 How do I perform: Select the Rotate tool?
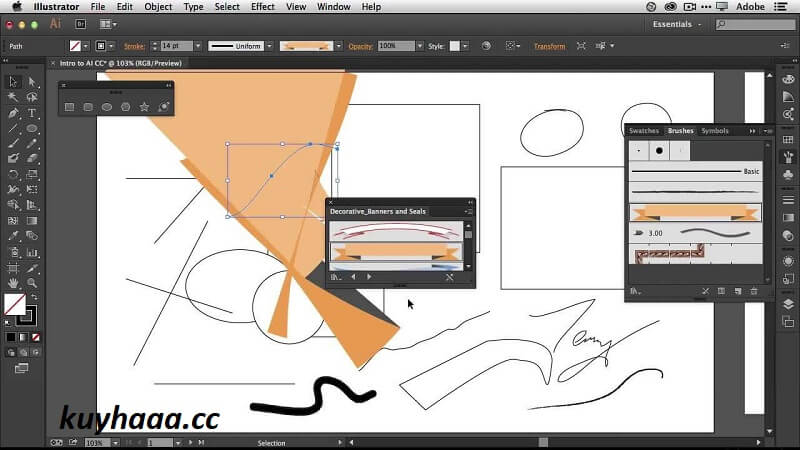13,174
